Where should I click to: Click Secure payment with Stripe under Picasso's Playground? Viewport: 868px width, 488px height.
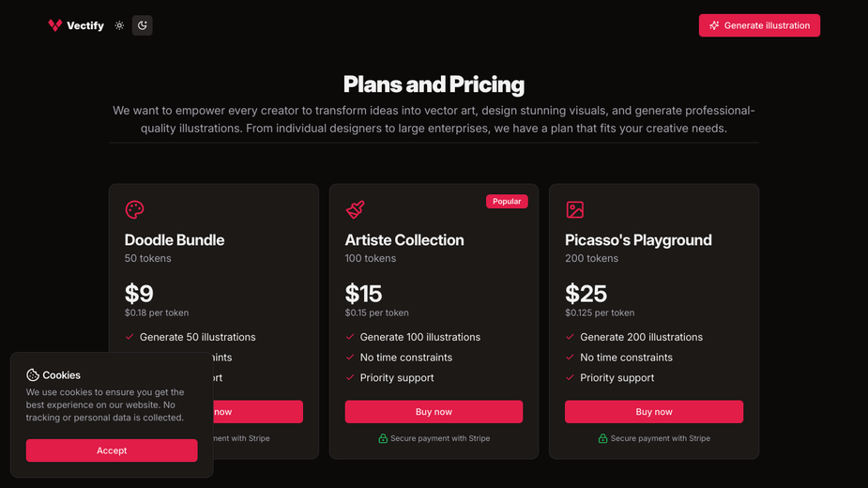point(661,438)
